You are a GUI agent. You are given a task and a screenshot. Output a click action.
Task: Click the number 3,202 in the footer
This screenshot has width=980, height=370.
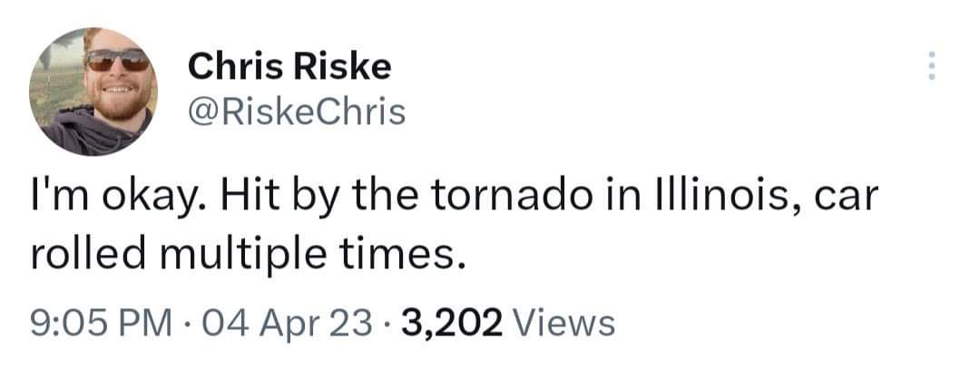453,325
